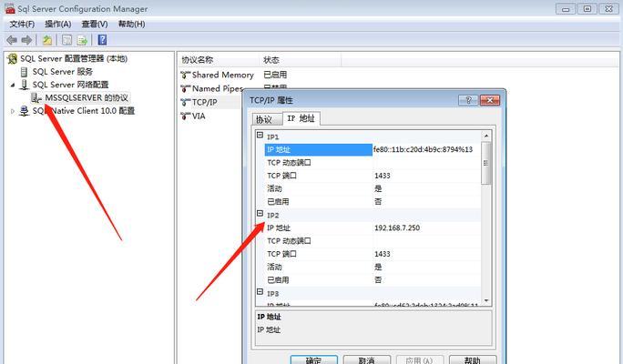This screenshot has height=364, width=623.
Task: Click the 应用(A) button
Action: tap(419, 359)
